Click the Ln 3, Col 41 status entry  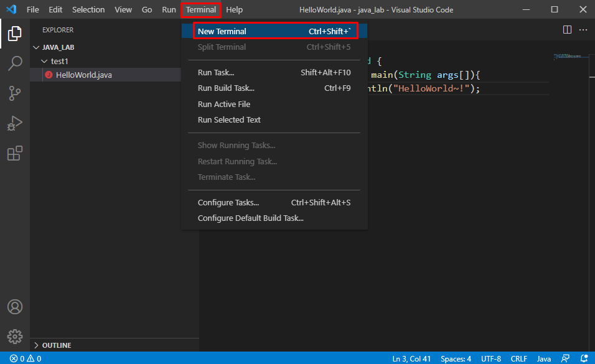(411, 358)
